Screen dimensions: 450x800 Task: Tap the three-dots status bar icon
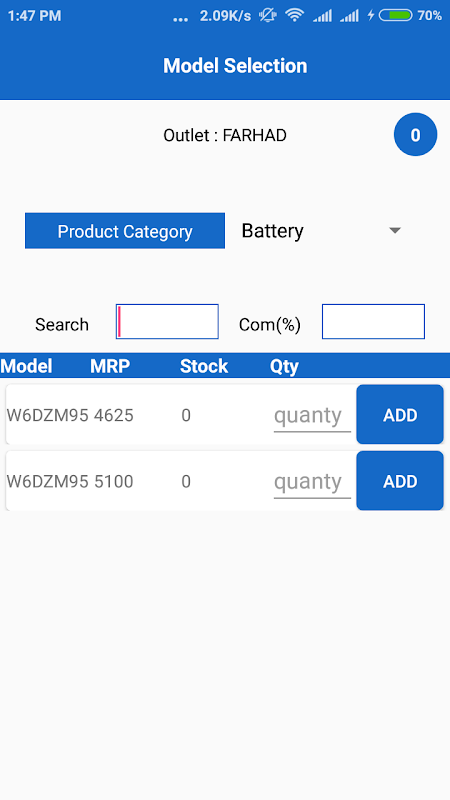click(x=181, y=20)
